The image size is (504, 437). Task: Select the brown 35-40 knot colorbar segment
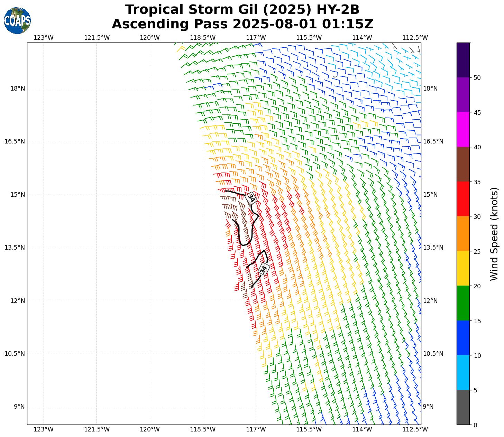tap(463, 164)
